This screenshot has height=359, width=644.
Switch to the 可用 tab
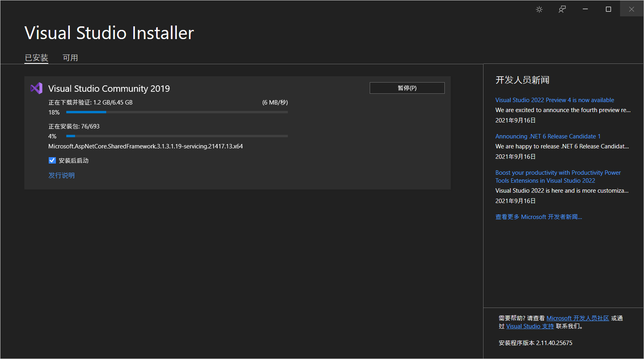point(70,58)
